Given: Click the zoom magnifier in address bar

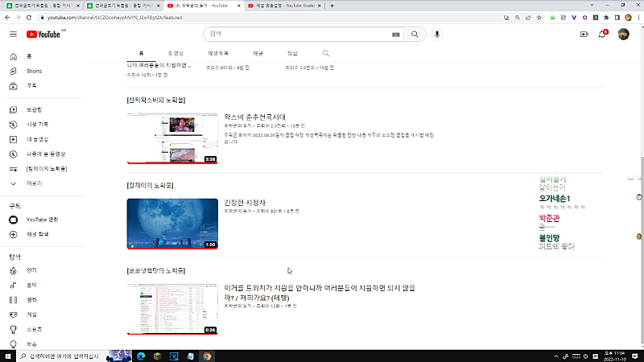Looking at the screenshot, I should tap(518, 18).
